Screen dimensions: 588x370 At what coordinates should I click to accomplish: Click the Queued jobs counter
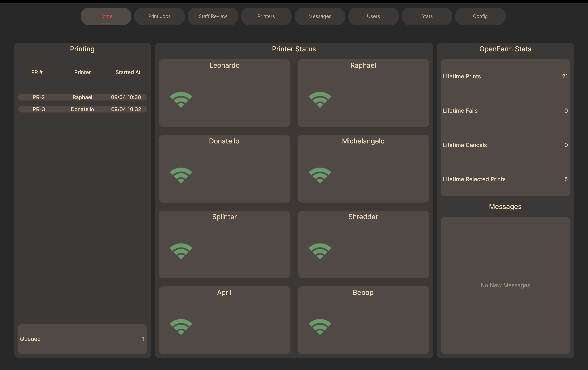coord(82,339)
